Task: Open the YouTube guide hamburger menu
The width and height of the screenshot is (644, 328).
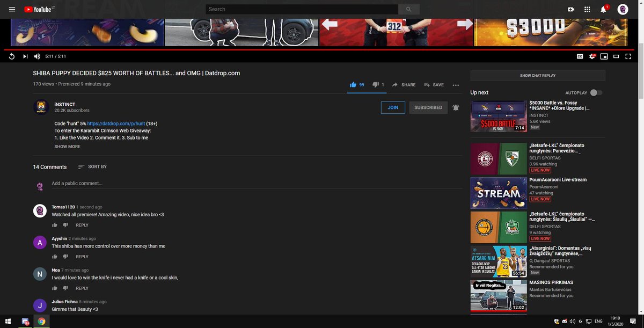Action: tap(12, 9)
